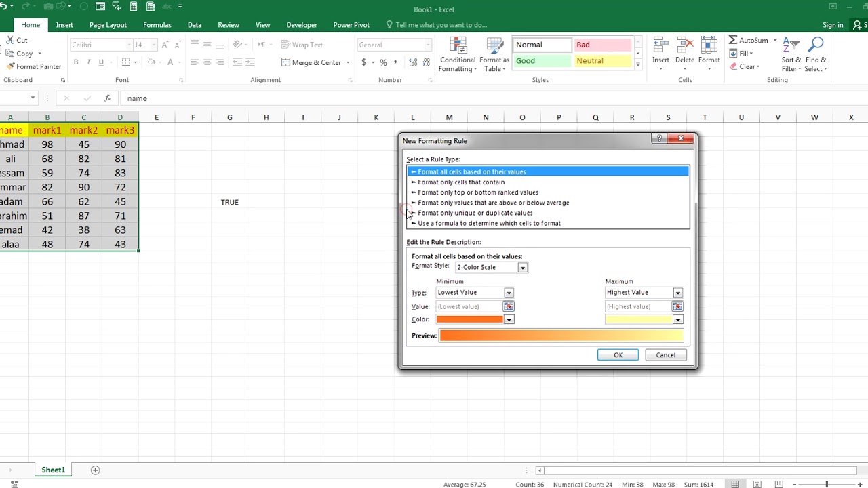
Task: Open the Minimum Type Lowest Value dropdown
Action: [509, 293]
